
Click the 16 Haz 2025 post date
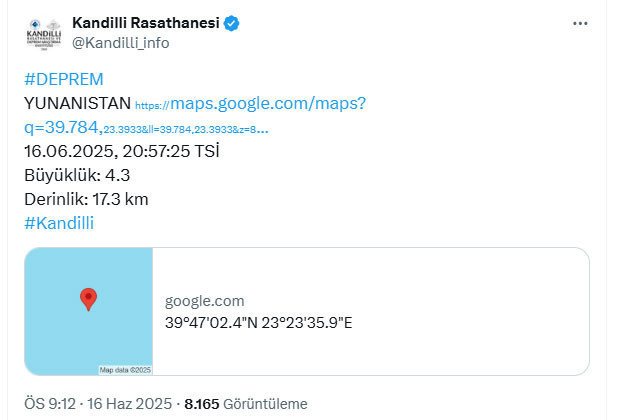pos(129,404)
